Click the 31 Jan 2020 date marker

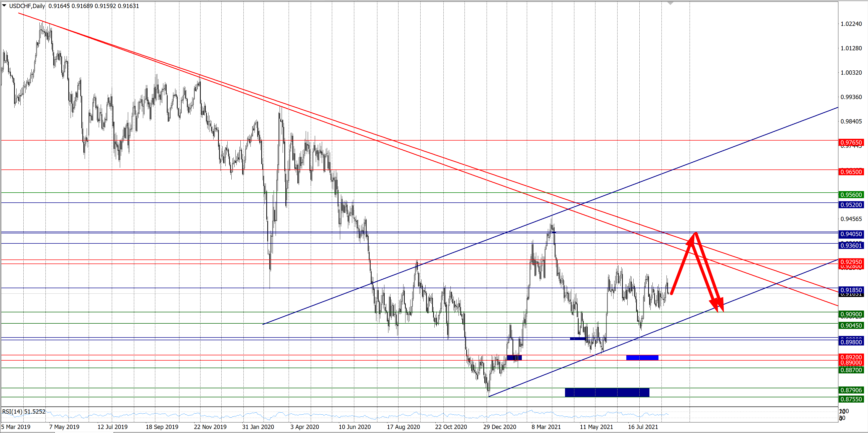(258, 427)
